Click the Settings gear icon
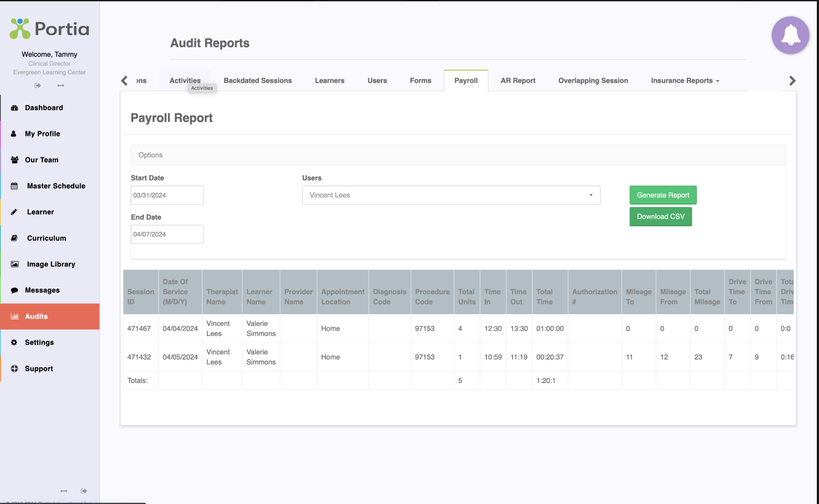 pos(14,343)
